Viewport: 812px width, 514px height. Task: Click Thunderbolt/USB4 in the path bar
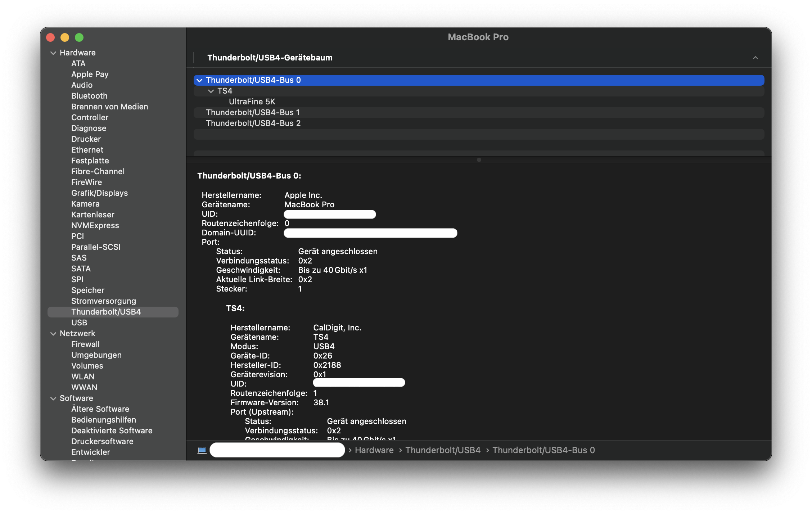coord(443,450)
